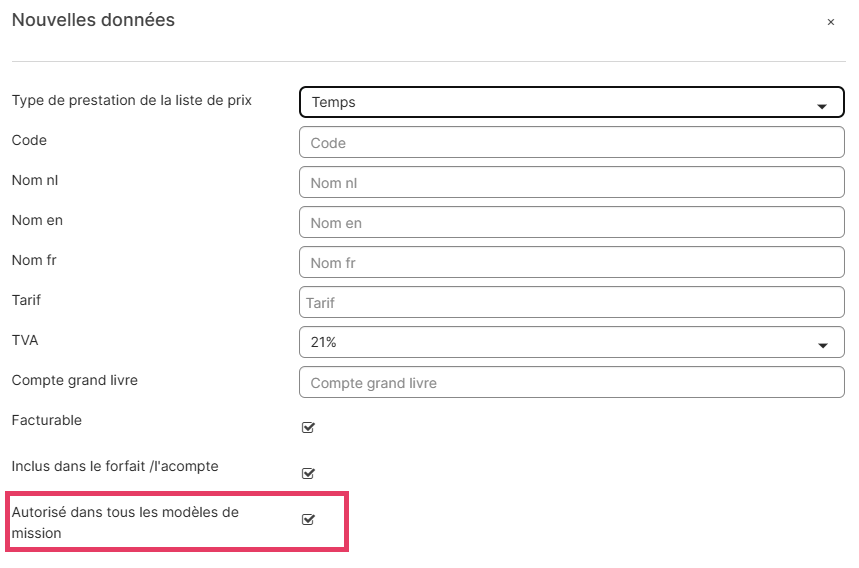The height and width of the screenshot is (568, 859).
Task: Open the TVA 21% dropdown
Action: click(x=560, y=342)
